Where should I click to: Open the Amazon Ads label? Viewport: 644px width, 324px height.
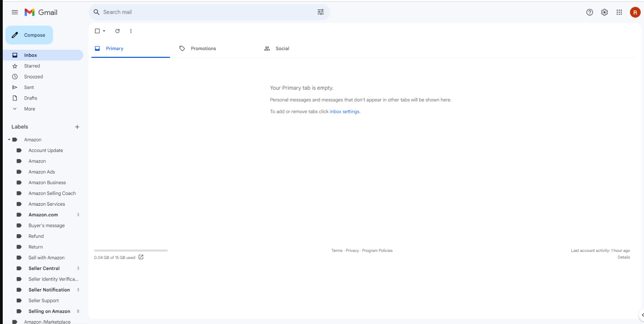(x=42, y=172)
